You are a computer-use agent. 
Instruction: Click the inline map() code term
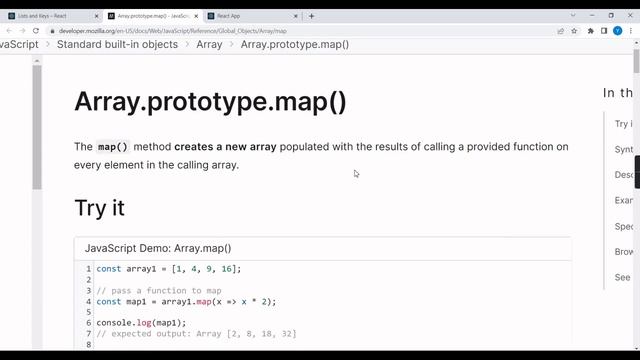coord(113,147)
